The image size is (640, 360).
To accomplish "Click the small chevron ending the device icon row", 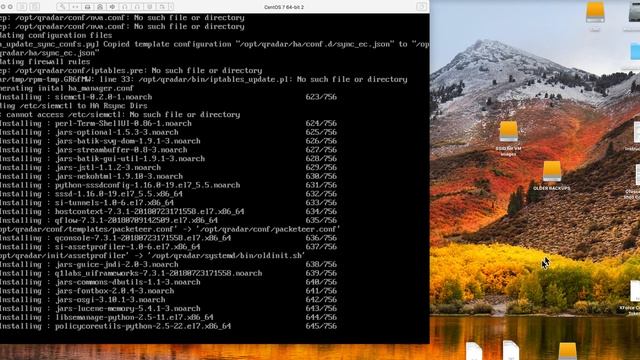I will (x=171, y=7).
